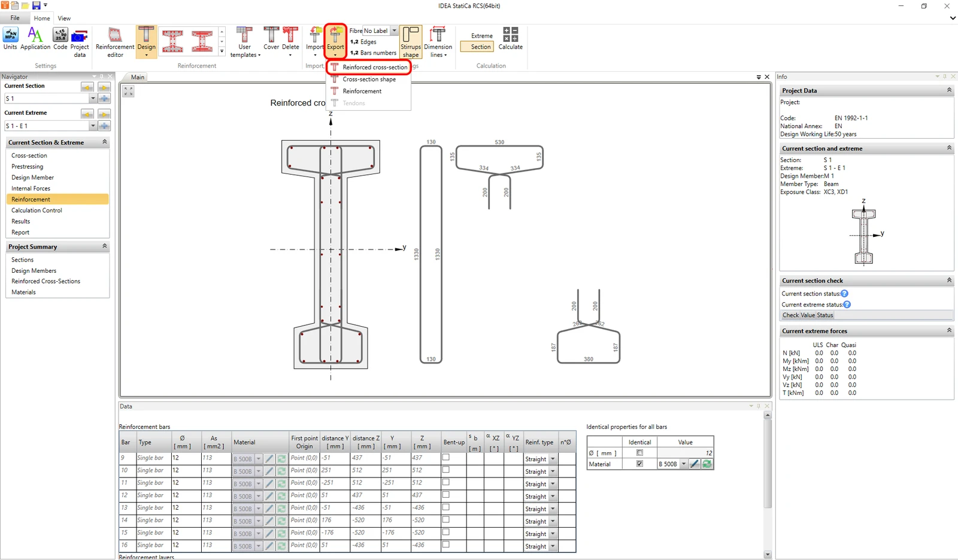The width and height of the screenshot is (958, 560).
Task: Click the Import icon
Action: click(x=315, y=42)
